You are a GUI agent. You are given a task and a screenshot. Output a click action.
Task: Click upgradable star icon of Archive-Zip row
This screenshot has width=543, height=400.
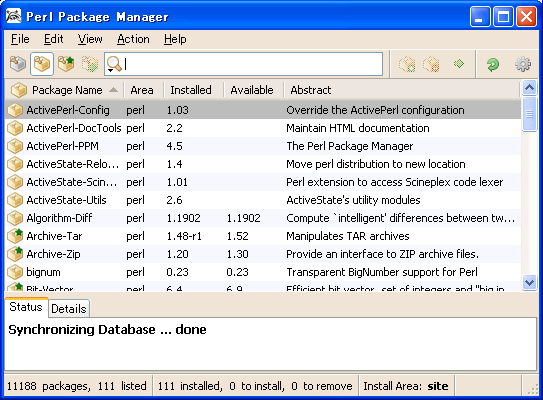[x=15, y=254]
